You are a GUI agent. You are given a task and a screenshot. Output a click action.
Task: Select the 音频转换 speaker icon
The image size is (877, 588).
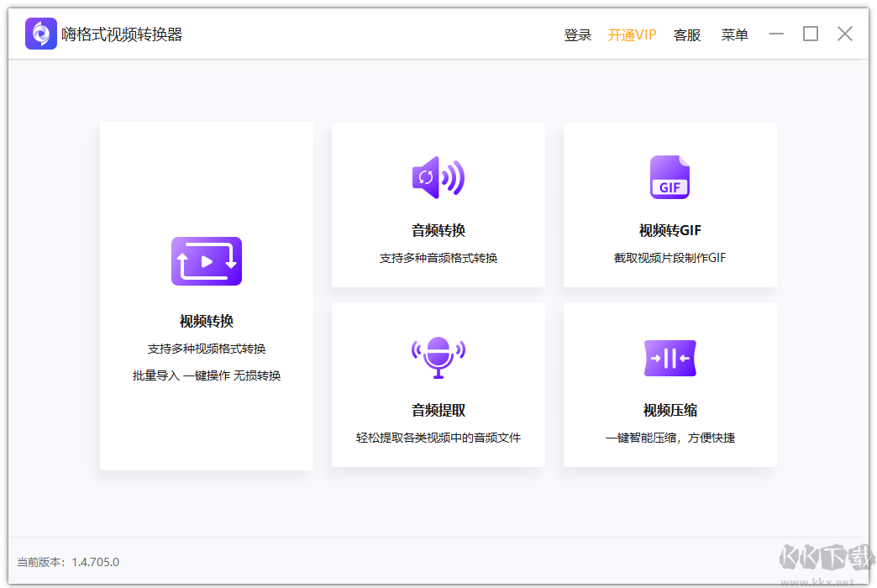coord(438,177)
